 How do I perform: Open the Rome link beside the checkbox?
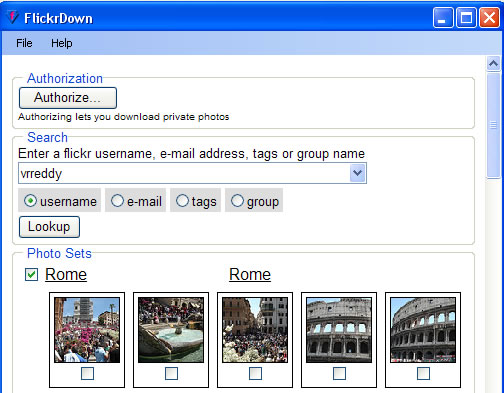click(66, 275)
